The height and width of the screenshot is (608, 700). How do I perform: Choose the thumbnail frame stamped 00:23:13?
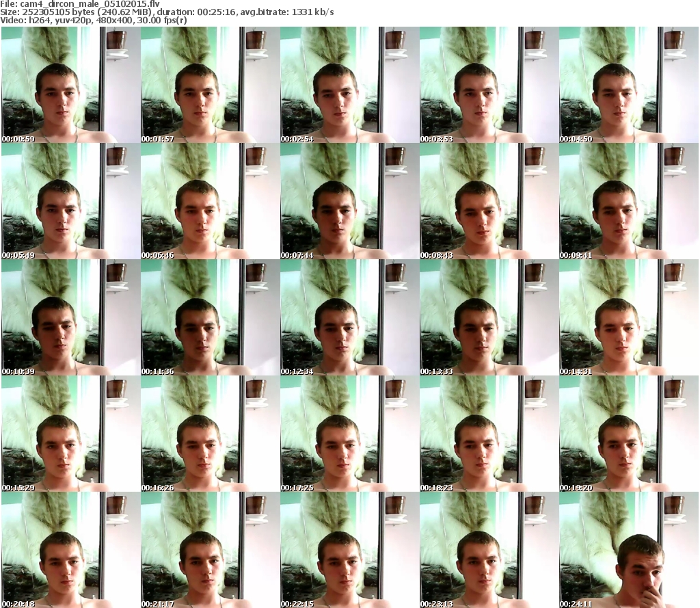pos(489,549)
